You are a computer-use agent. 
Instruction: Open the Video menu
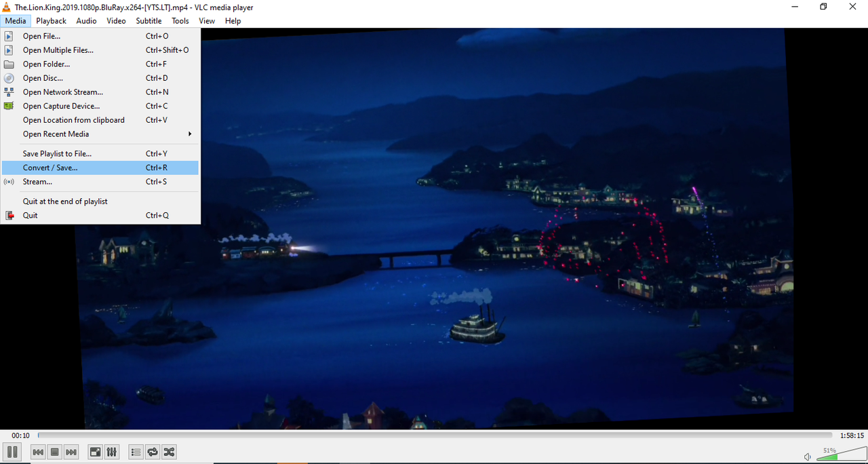coord(116,21)
